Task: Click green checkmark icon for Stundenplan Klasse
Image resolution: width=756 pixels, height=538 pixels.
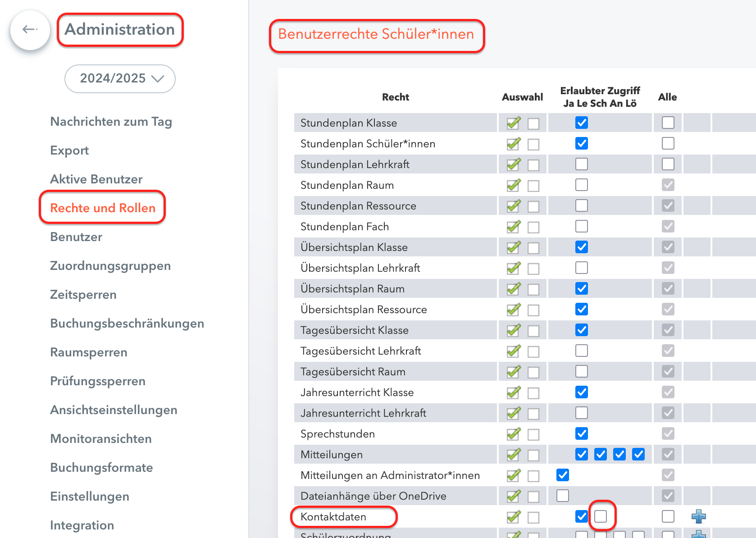Action: 514,123
